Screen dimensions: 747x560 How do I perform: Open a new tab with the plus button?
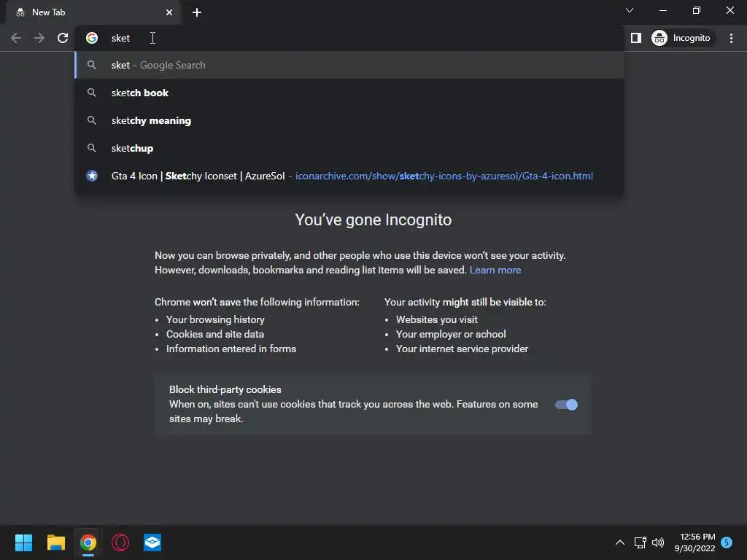pyautogui.click(x=197, y=12)
